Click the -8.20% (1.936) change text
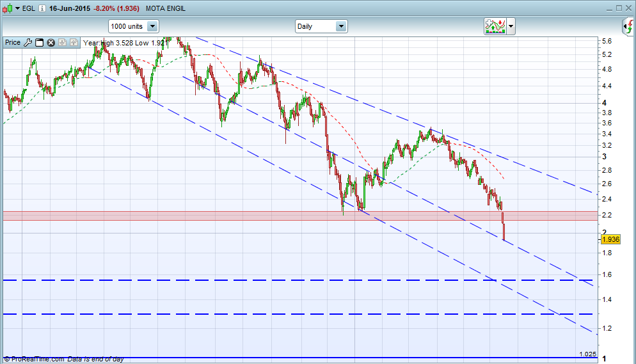 point(116,8)
